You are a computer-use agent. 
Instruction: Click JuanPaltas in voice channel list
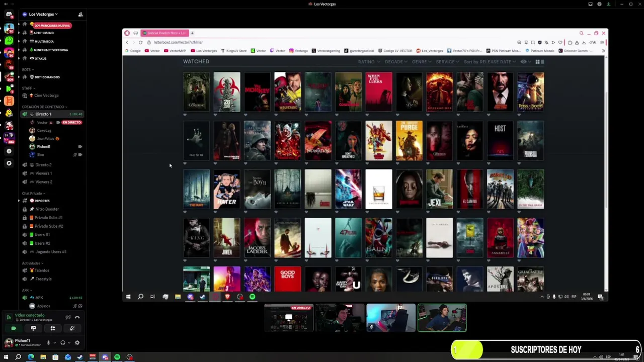[x=45, y=138]
